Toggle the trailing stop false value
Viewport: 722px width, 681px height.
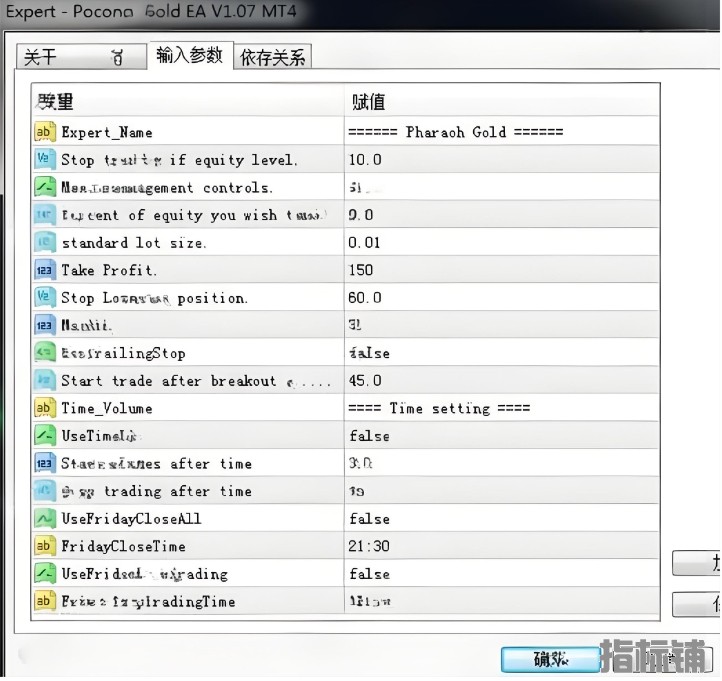tap(369, 353)
